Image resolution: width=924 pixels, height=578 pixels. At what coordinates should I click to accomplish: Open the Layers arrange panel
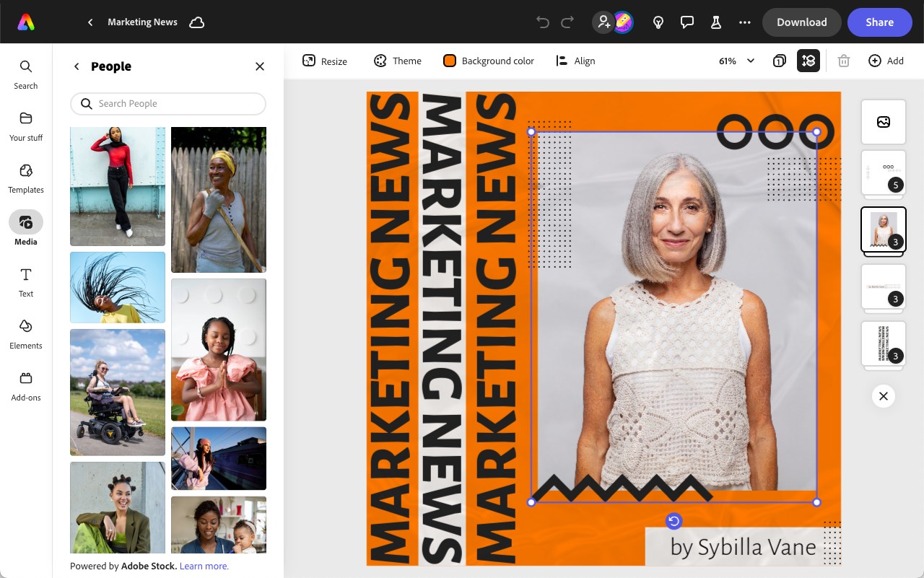tap(808, 61)
